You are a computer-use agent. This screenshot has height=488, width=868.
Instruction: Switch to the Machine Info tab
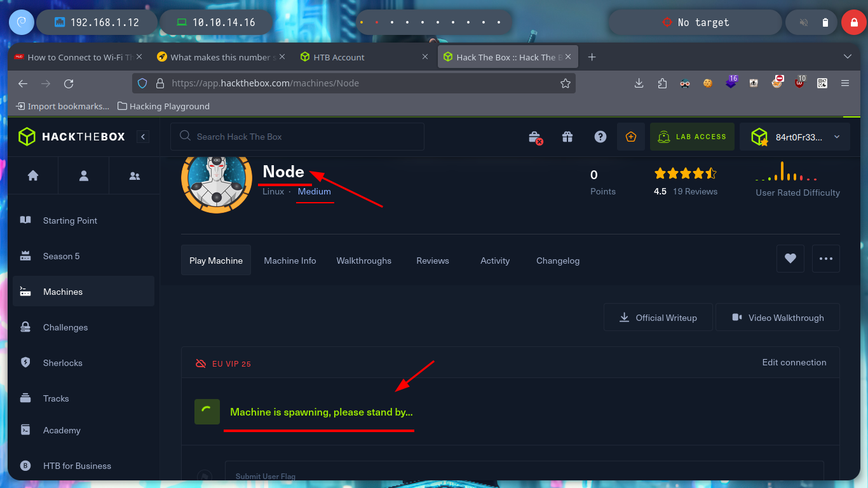[290, 261]
